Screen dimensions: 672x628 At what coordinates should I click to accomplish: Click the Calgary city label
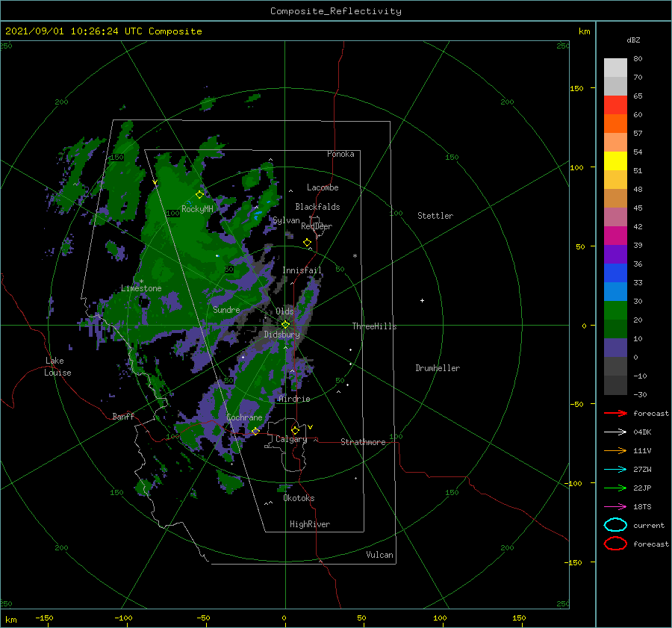(291, 439)
